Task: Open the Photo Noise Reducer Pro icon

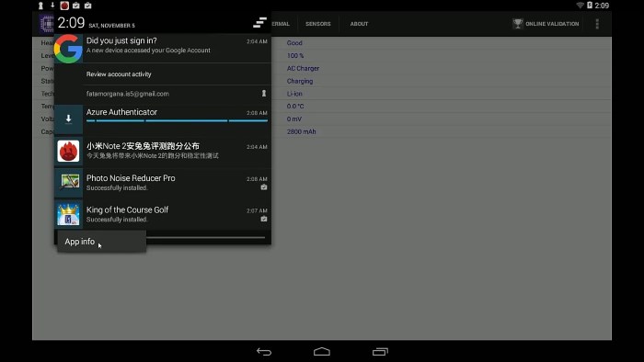Action: click(69, 183)
